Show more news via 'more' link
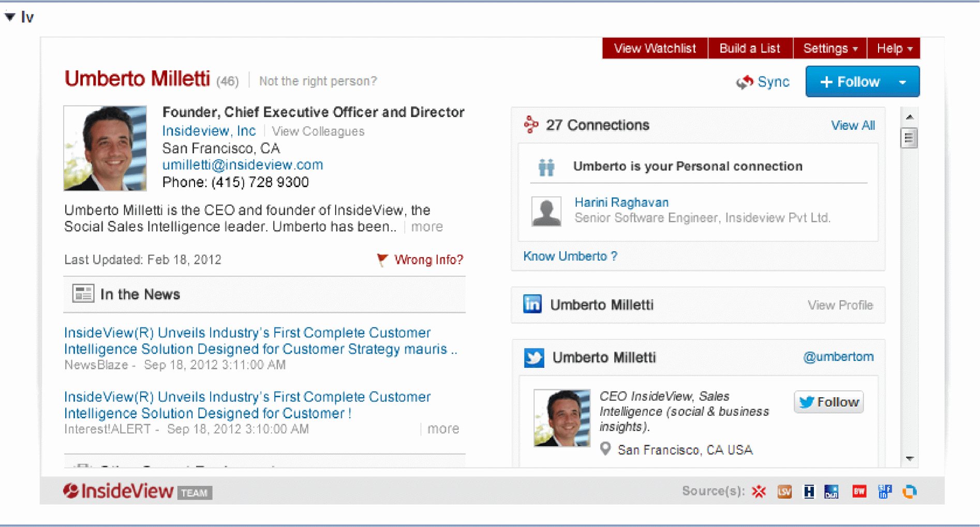Viewport: 980px width, 527px height. tap(443, 429)
